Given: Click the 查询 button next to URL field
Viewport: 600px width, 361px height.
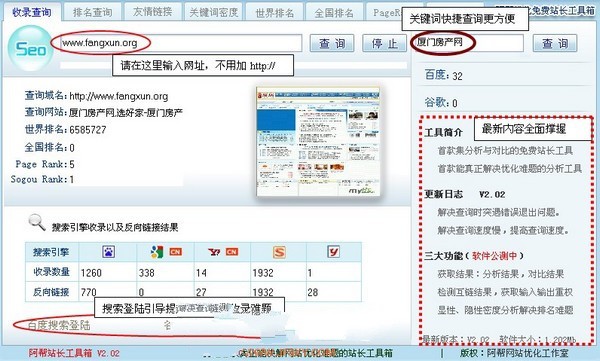Looking at the screenshot, I should pyautogui.click(x=332, y=43).
